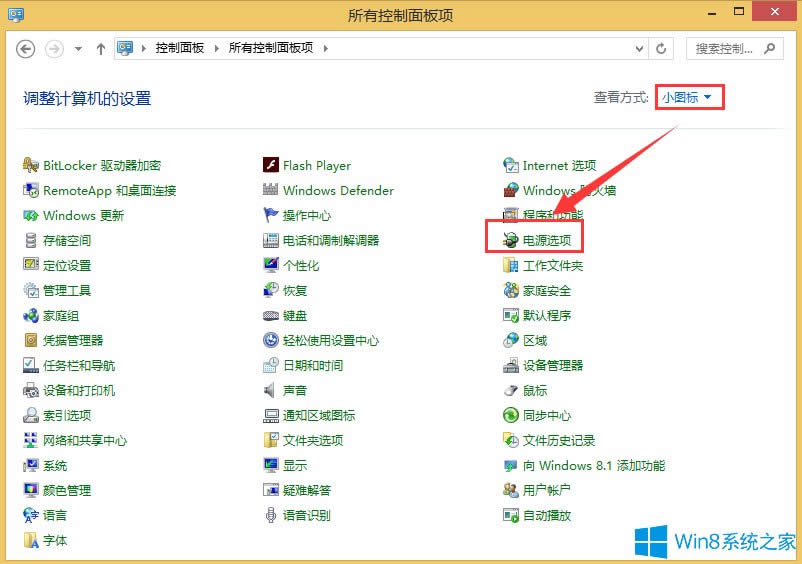The image size is (802, 564).
Task: Open the 恢复 icon
Action: (x=271, y=290)
